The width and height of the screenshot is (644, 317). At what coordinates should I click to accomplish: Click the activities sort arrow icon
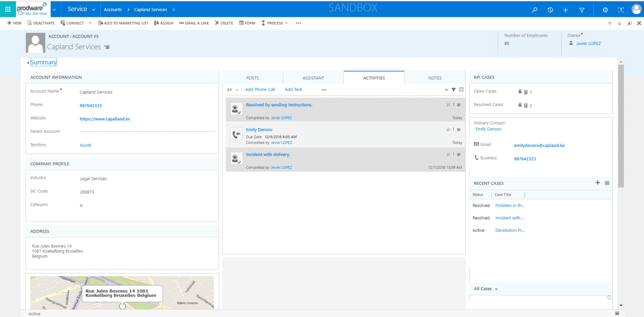point(446,90)
